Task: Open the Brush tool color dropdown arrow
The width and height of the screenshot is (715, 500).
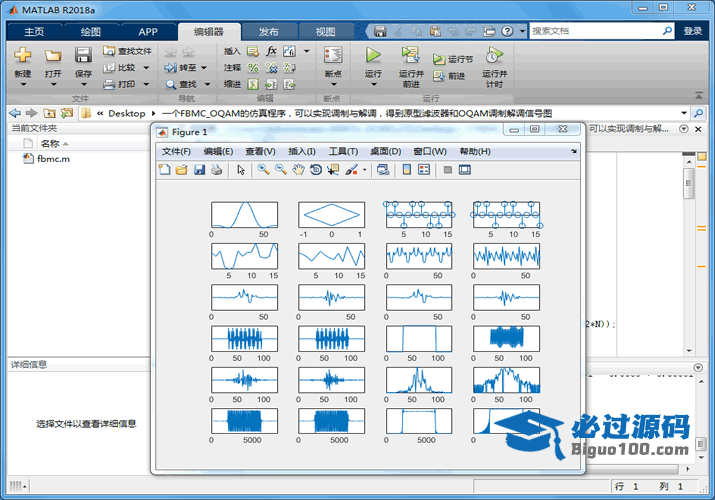Action: pyautogui.click(x=364, y=170)
